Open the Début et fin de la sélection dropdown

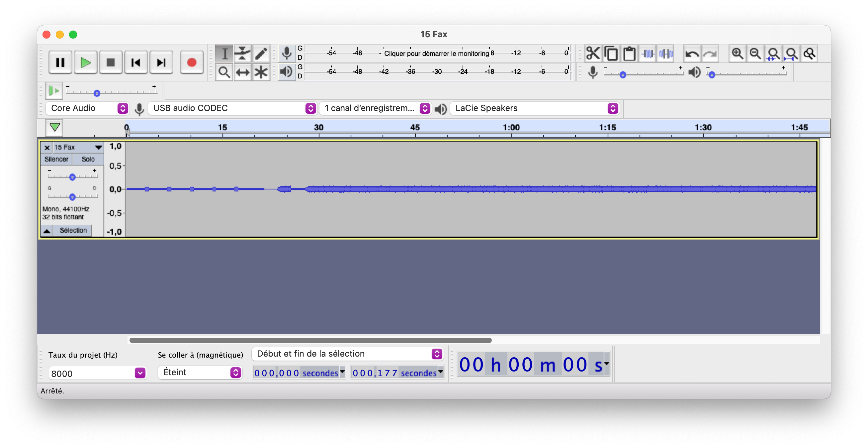tap(347, 354)
